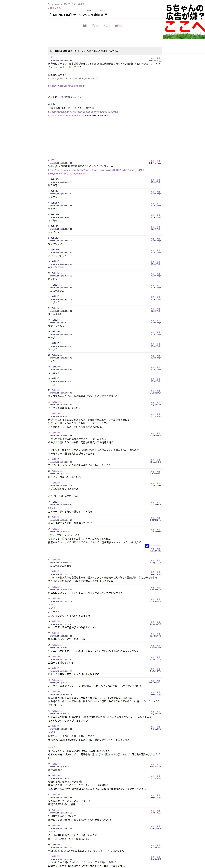
Task: Click timestamp 2023/01/24(火) 01:46:09.19
Action: click(61, 61)
